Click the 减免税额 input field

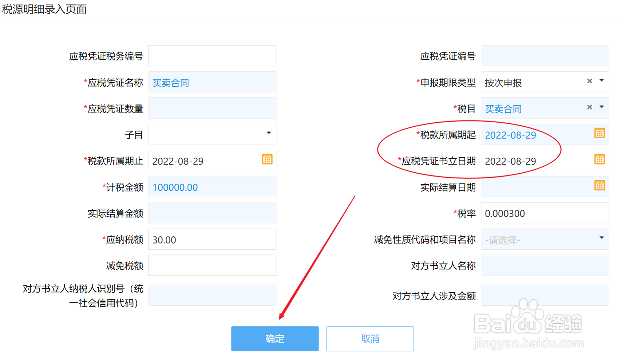tap(212, 265)
